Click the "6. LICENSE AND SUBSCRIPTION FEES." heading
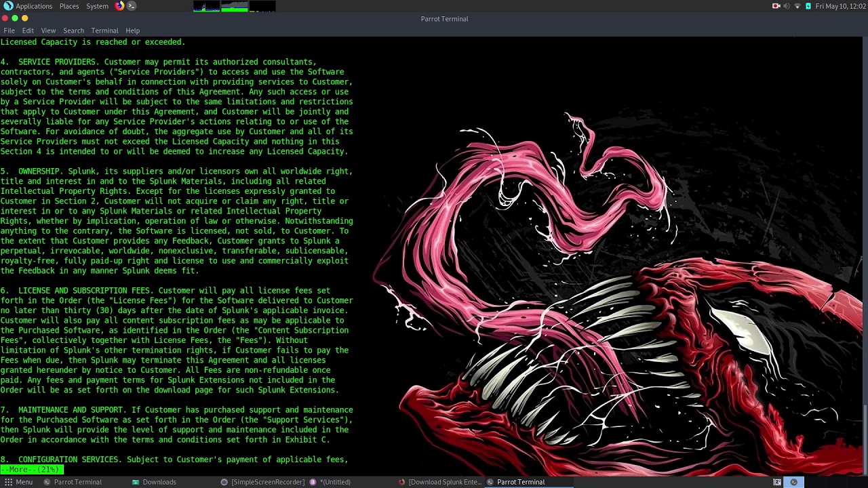The image size is (868, 488). (77, 291)
